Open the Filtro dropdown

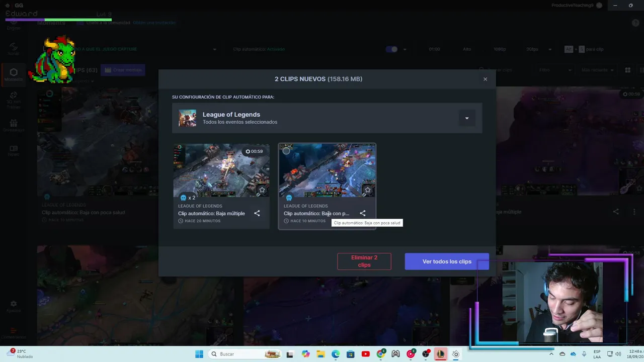(555, 70)
